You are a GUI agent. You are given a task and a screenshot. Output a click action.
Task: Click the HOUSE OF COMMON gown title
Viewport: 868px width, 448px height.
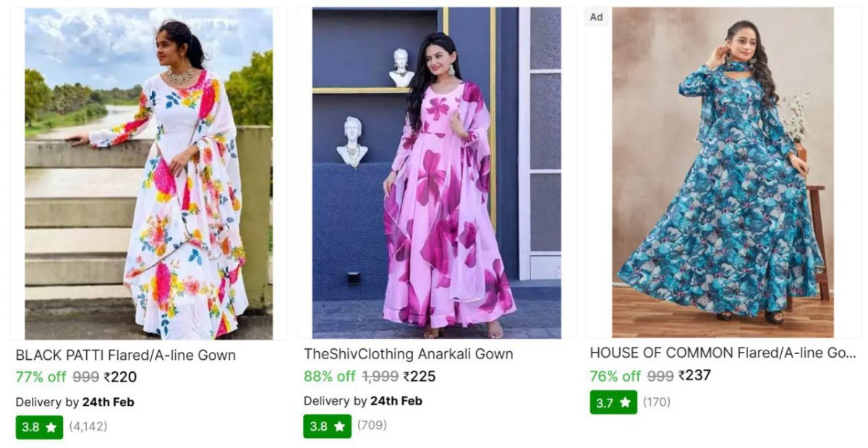[722, 353]
